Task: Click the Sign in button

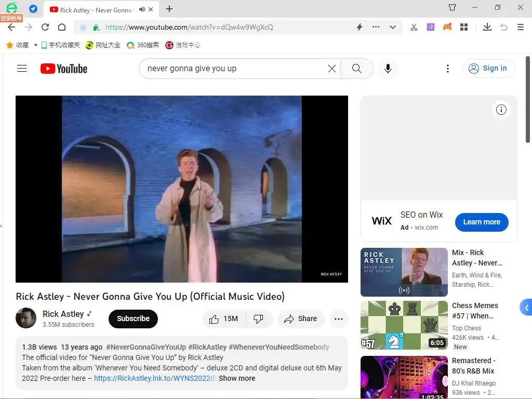Action: (488, 69)
